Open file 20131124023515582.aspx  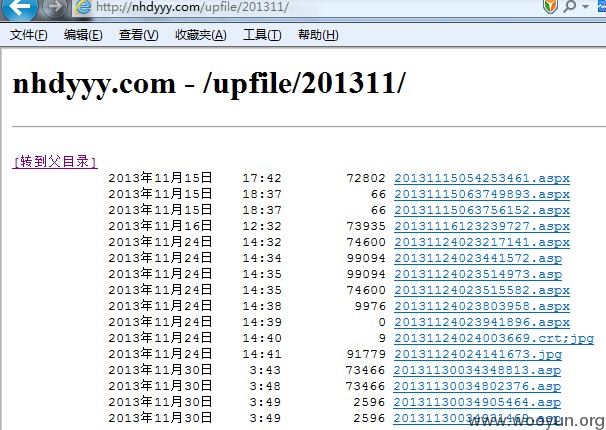point(482,290)
